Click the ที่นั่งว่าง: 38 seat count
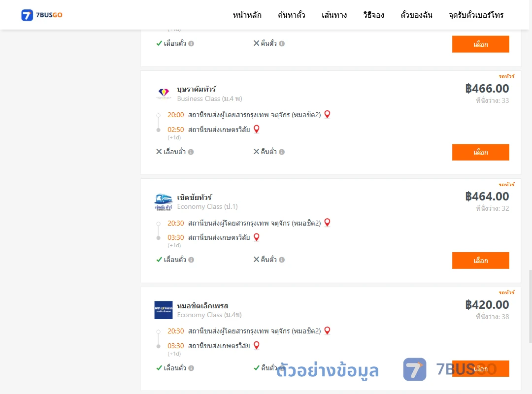Image resolution: width=532 pixels, height=394 pixels. [x=492, y=317]
